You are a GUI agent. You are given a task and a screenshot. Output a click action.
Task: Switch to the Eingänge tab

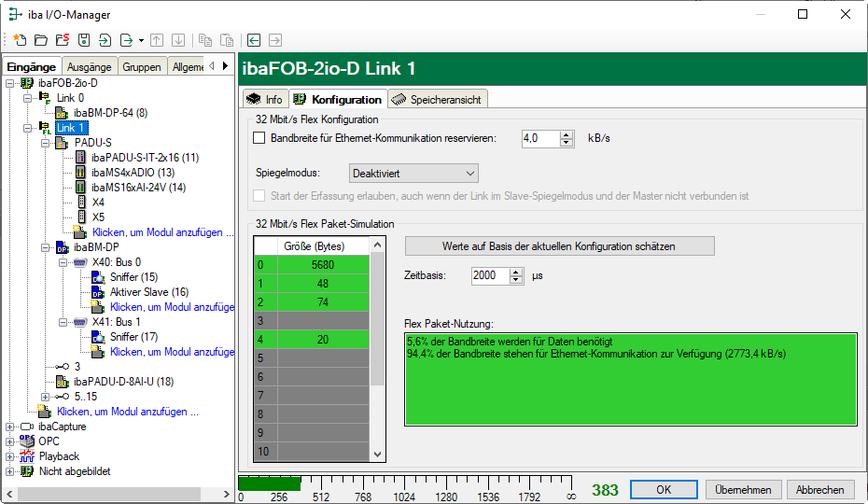click(x=32, y=66)
